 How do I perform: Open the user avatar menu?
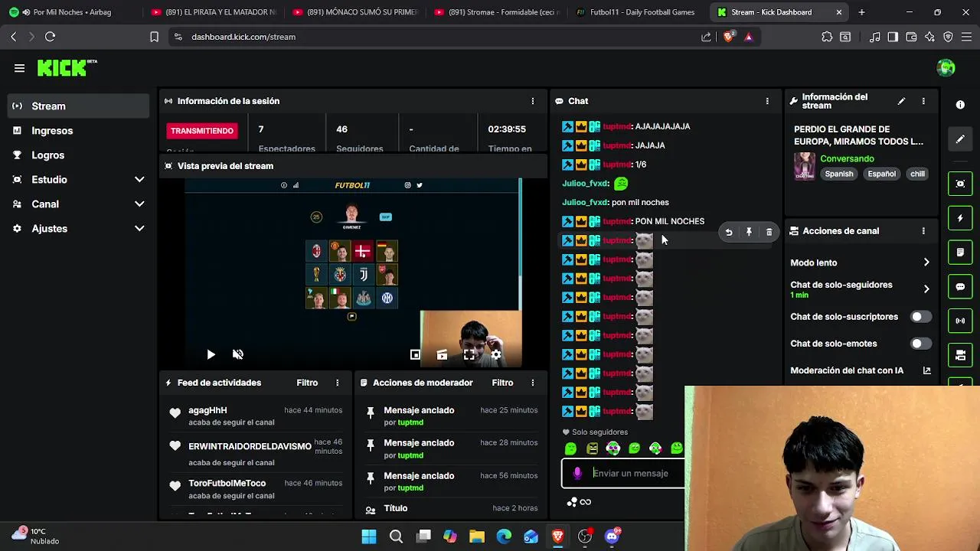coord(946,68)
